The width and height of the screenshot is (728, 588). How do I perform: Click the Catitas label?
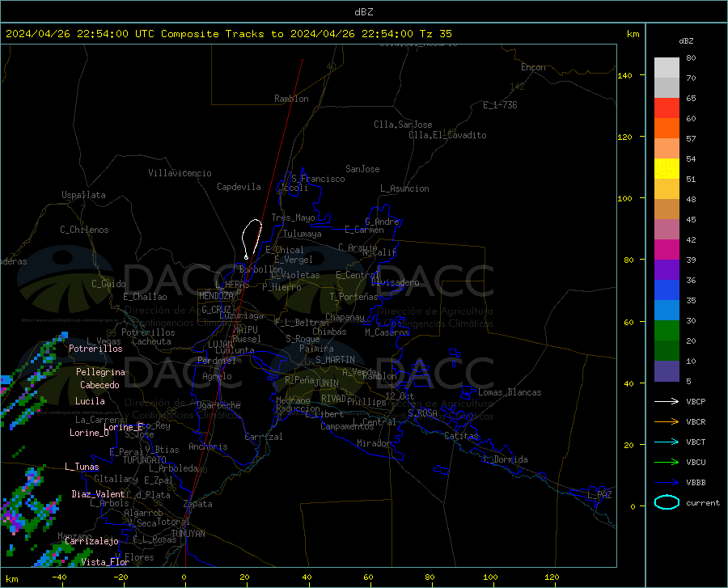point(462,436)
